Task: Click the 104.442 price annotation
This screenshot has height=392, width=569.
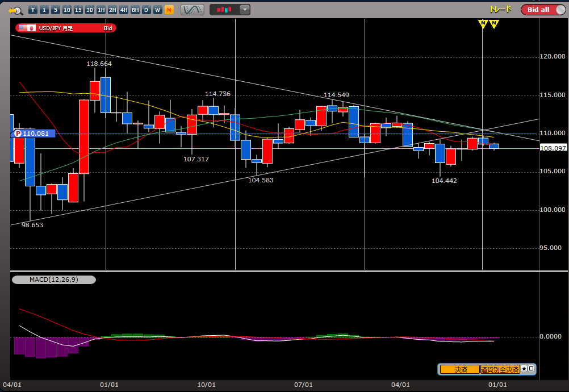Action: point(444,181)
